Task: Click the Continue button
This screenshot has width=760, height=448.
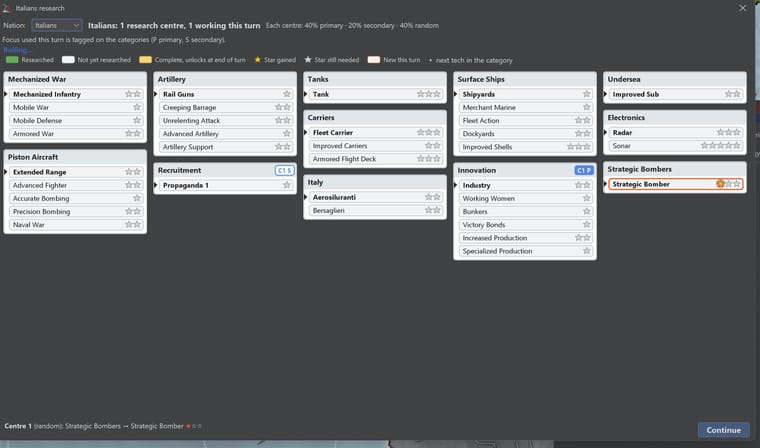Action: click(723, 430)
